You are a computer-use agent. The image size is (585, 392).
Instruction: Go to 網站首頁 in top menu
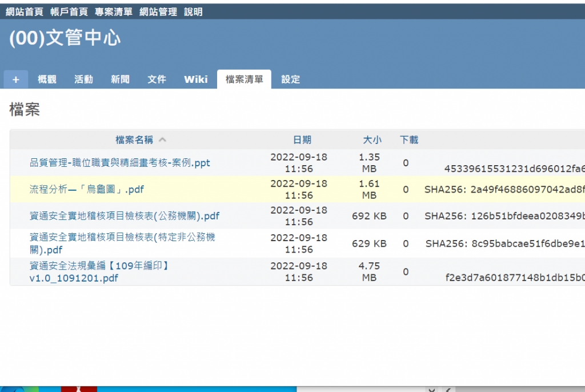pyautogui.click(x=24, y=11)
